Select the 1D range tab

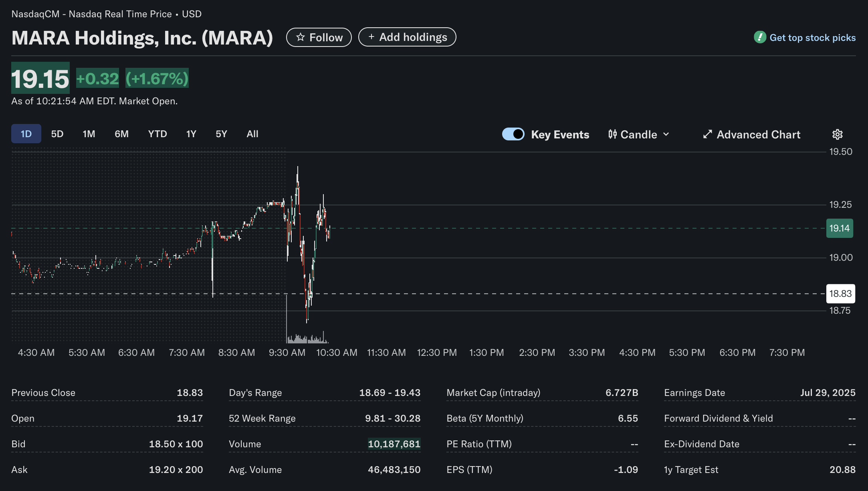(x=26, y=134)
